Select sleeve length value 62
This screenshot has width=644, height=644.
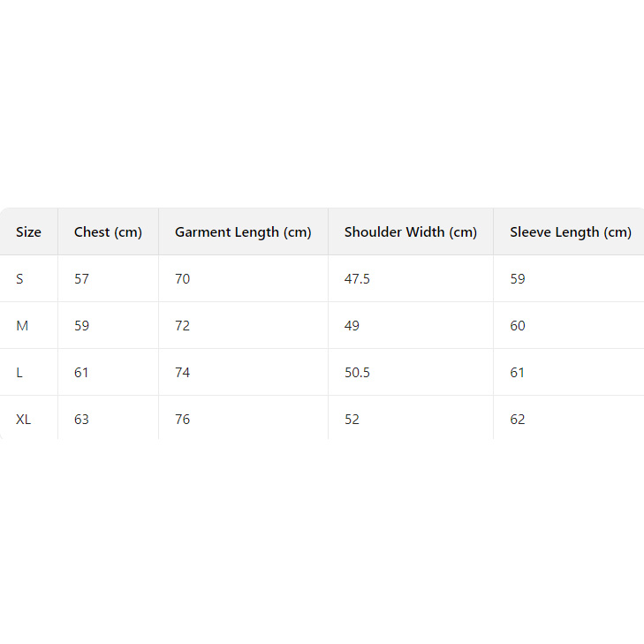[x=518, y=420]
